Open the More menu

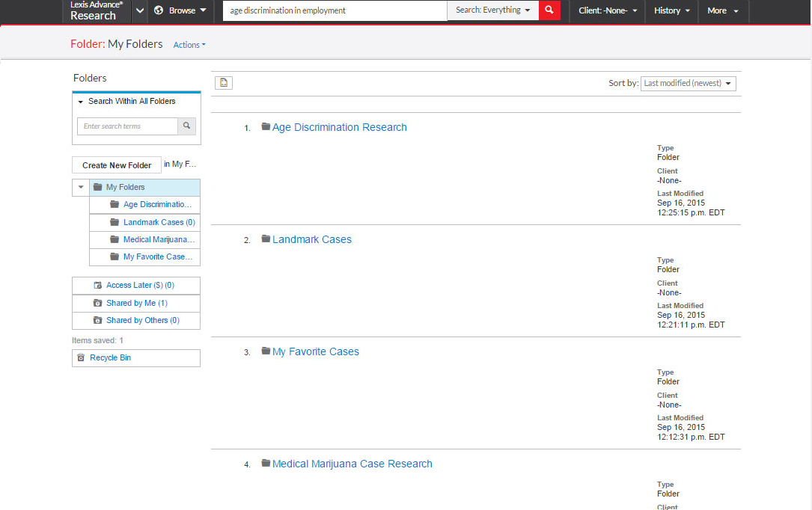[722, 10]
